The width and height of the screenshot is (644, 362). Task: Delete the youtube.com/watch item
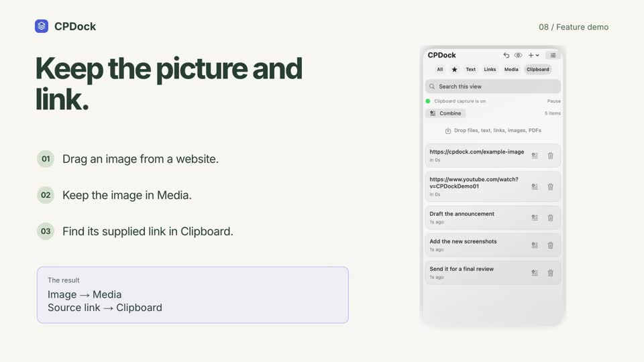[550, 187]
